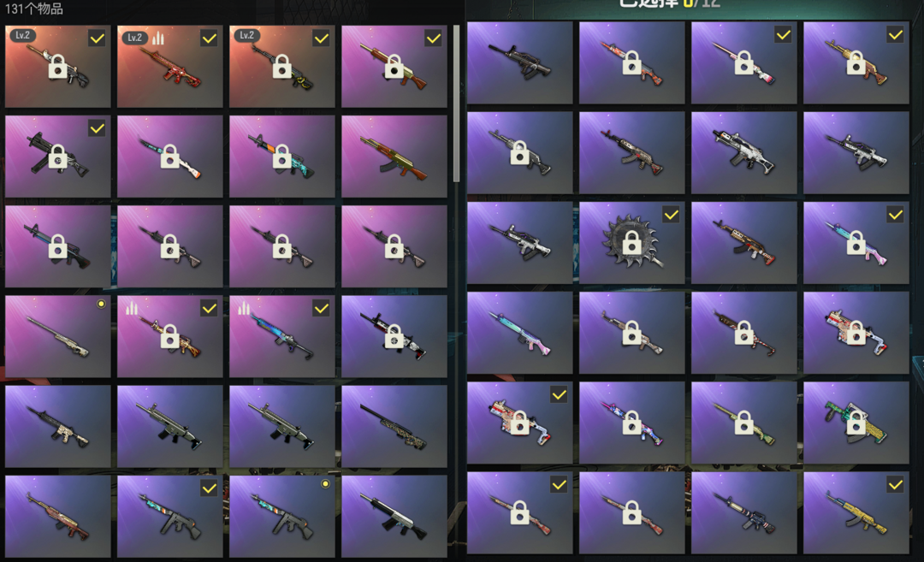Pick the unlocked orange AK-47 skin on pink background
Viewport: 924px width, 562px height.
click(394, 156)
